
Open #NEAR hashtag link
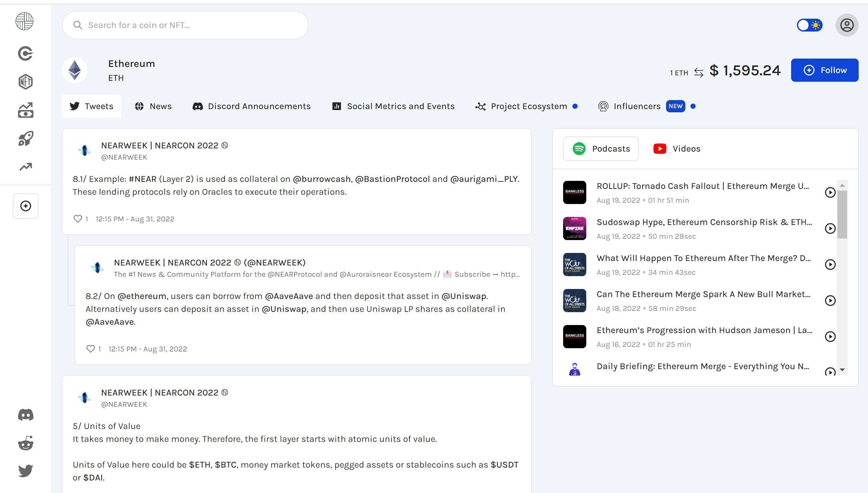142,179
